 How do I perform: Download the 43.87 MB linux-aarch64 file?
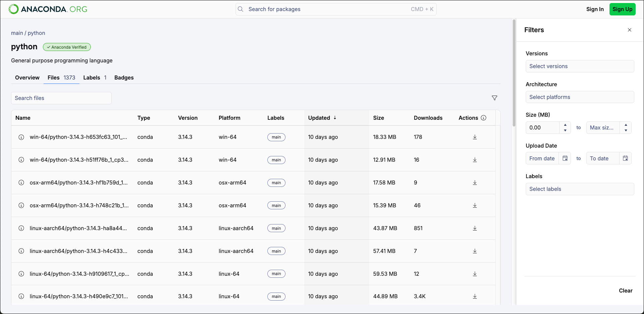[x=475, y=228]
